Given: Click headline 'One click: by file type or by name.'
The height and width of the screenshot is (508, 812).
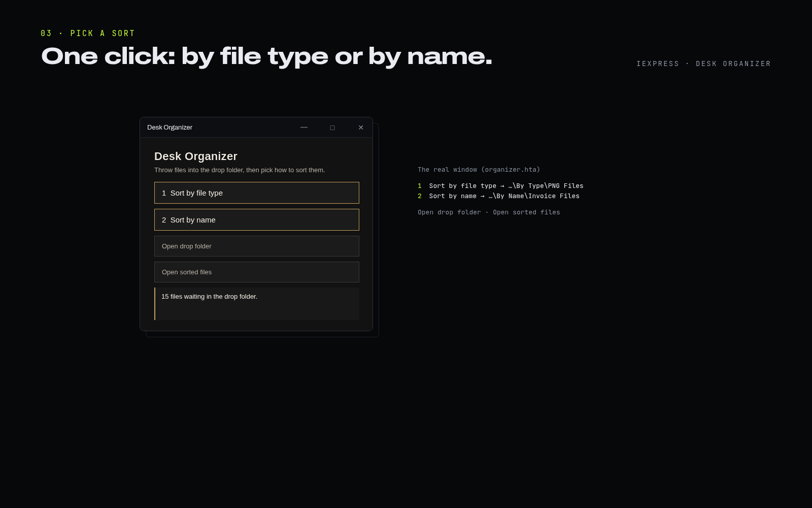Looking at the screenshot, I should click(266, 56).
